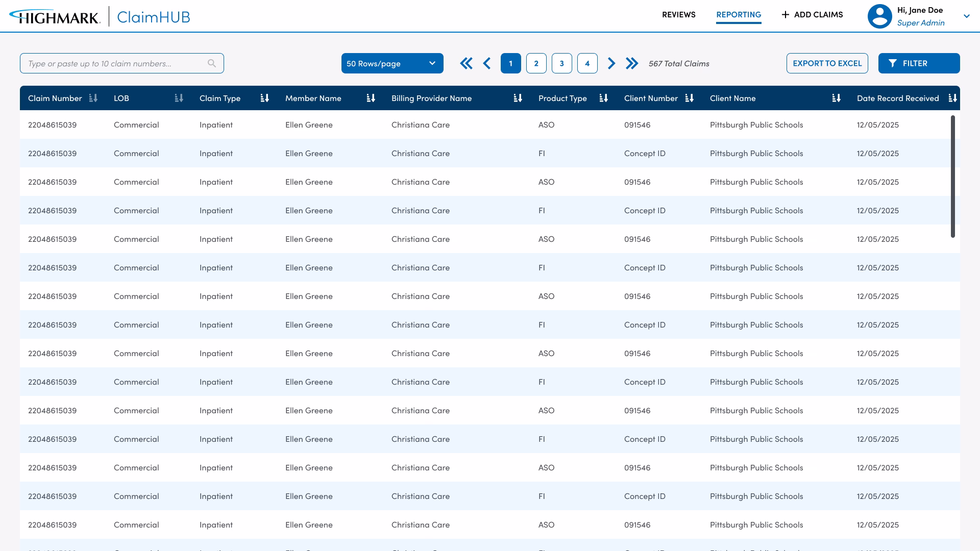Screen dimensions: 980x551
Task: Open the 50 Rows/page dropdown
Action: 392,63
